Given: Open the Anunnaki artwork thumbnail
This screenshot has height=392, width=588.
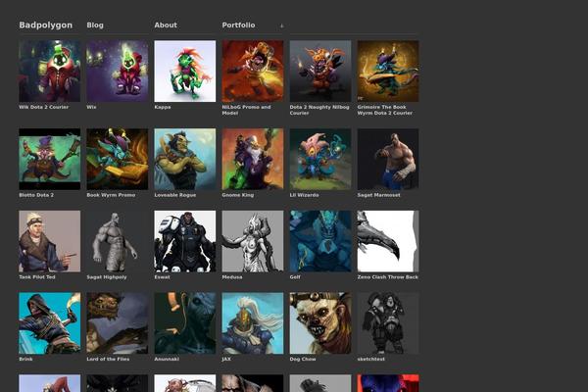Looking at the screenshot, I should click(x=185, y=323).
